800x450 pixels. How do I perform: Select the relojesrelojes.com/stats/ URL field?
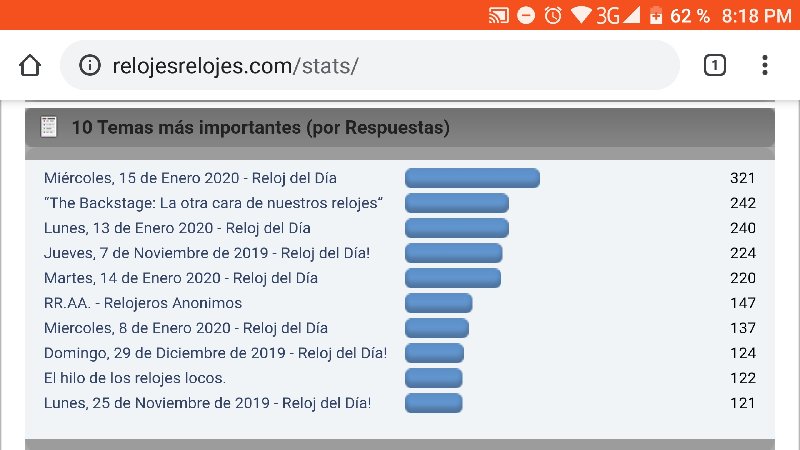tap(370, 65)
